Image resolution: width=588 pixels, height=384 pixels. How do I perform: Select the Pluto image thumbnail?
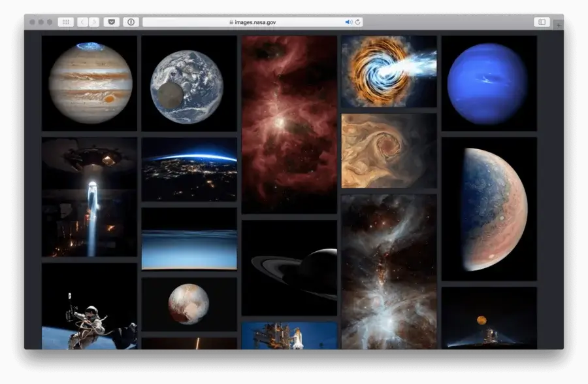coord(189,304)
